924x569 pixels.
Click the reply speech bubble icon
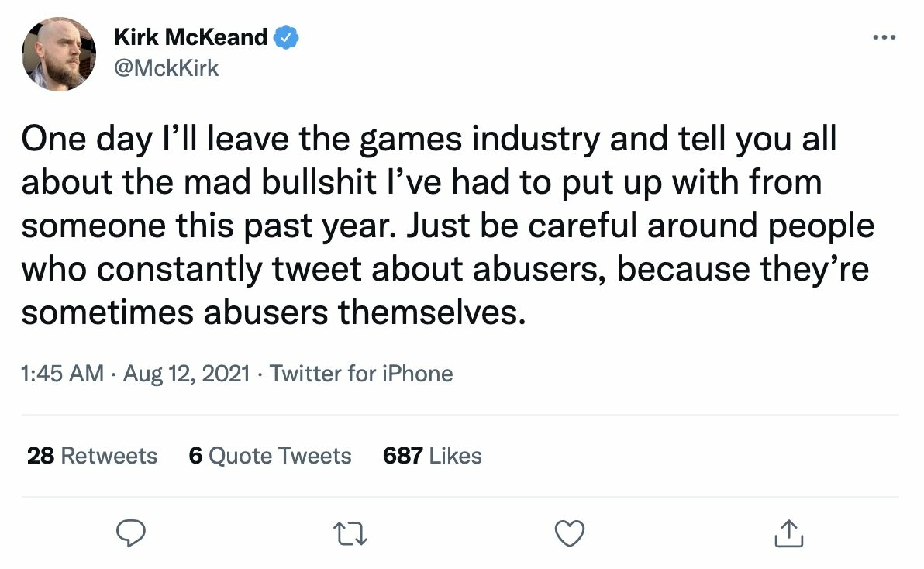coord(131,533)
